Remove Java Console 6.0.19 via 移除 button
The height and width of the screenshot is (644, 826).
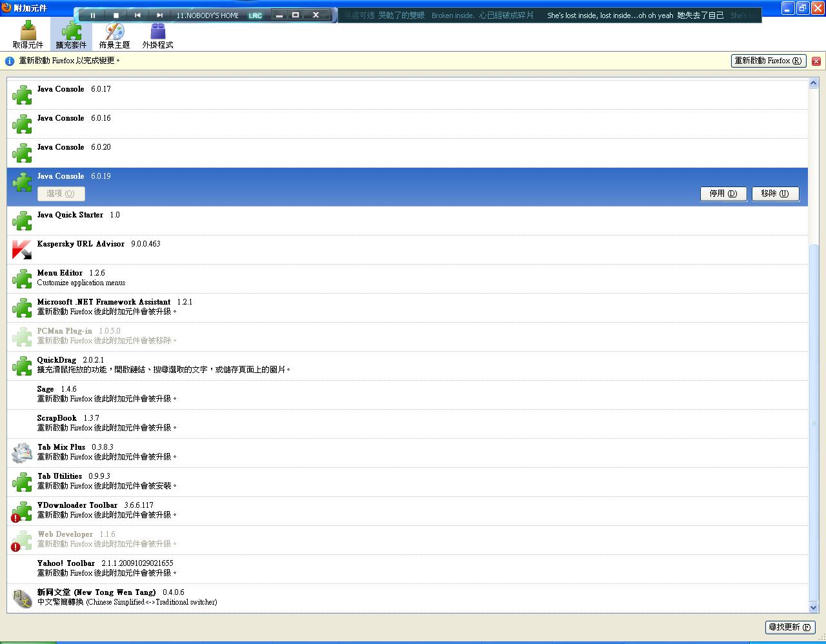pyautogui.click(x=774, y=194)
